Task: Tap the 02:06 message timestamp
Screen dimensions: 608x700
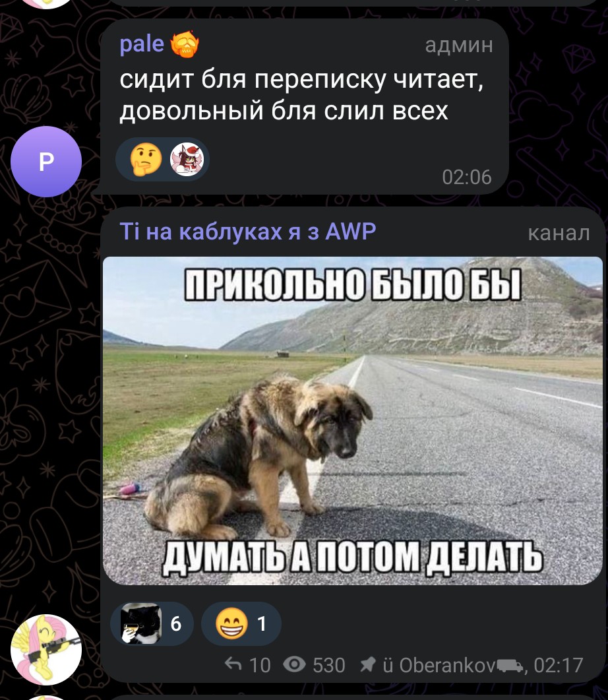Action: pyautogui.click(x=467, y=177)
